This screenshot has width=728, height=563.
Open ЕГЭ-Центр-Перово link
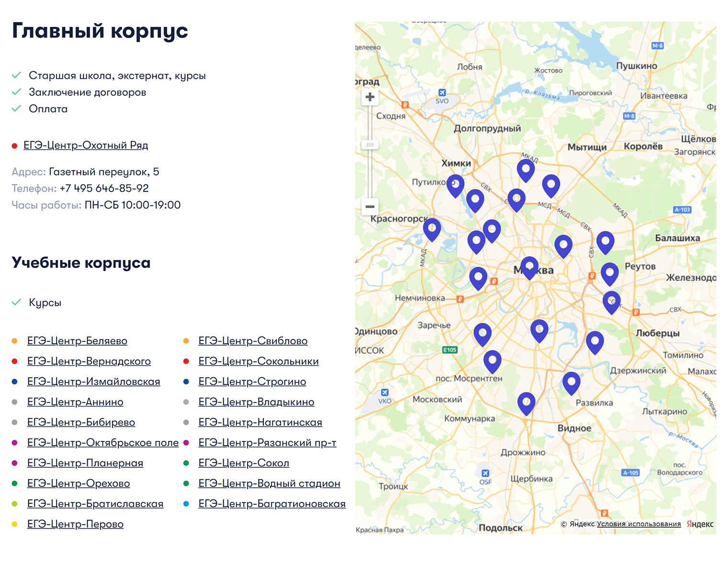pos(75,524)
